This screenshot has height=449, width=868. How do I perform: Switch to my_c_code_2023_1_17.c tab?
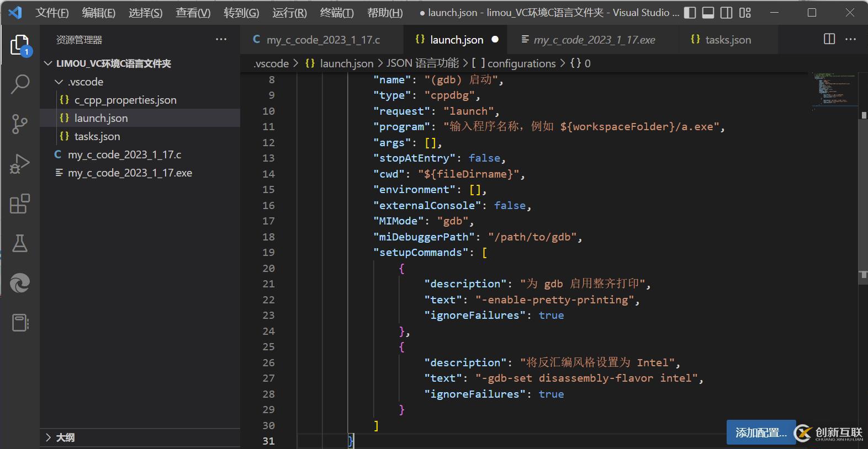322,39
